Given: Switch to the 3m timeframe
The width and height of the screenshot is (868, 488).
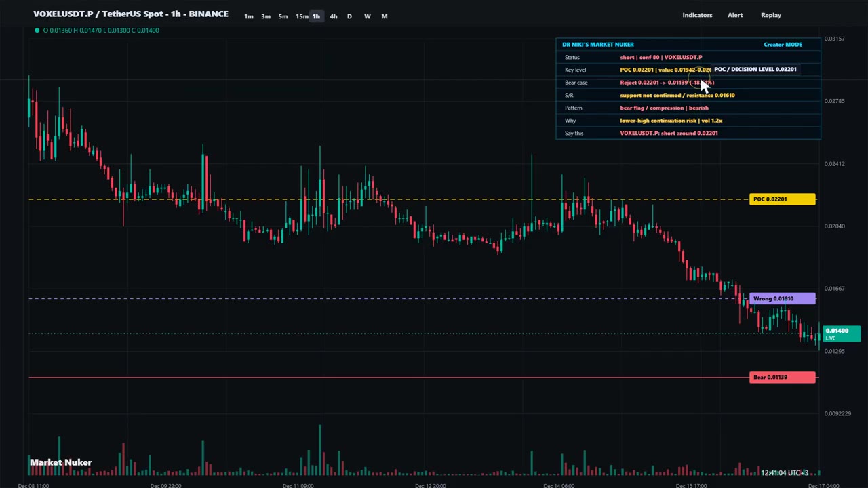Looking at the screenshot, I should coord(266,16).
